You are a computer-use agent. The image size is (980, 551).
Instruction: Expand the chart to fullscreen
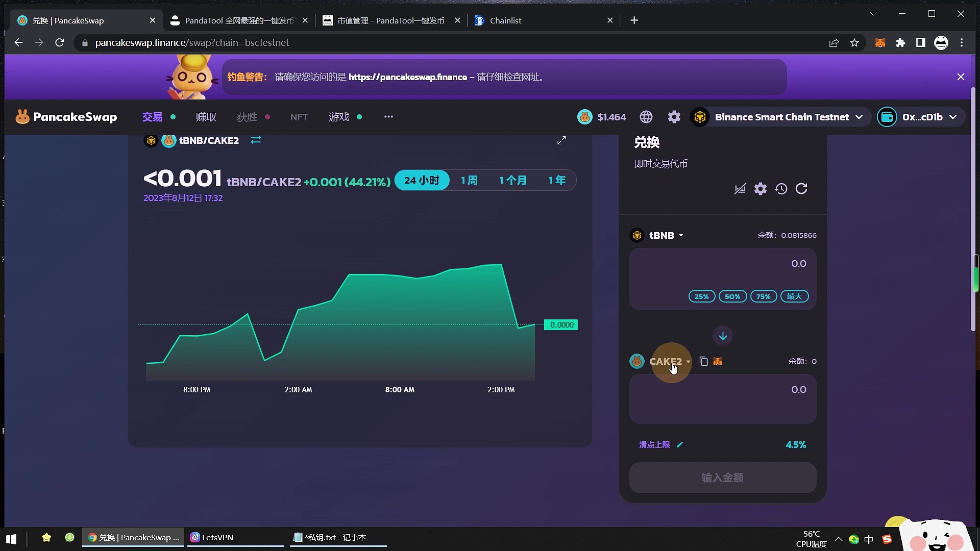click(562, 140)
